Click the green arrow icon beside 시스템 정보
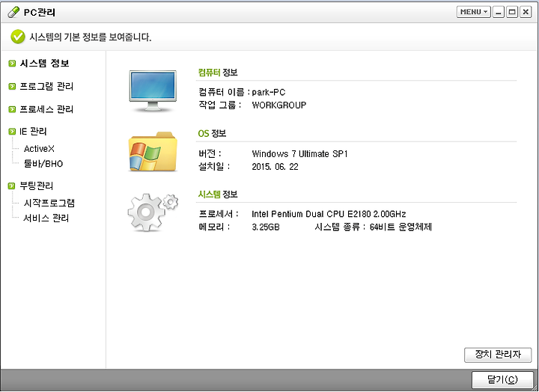The image size is (539, 392). [x=12, y=64]
